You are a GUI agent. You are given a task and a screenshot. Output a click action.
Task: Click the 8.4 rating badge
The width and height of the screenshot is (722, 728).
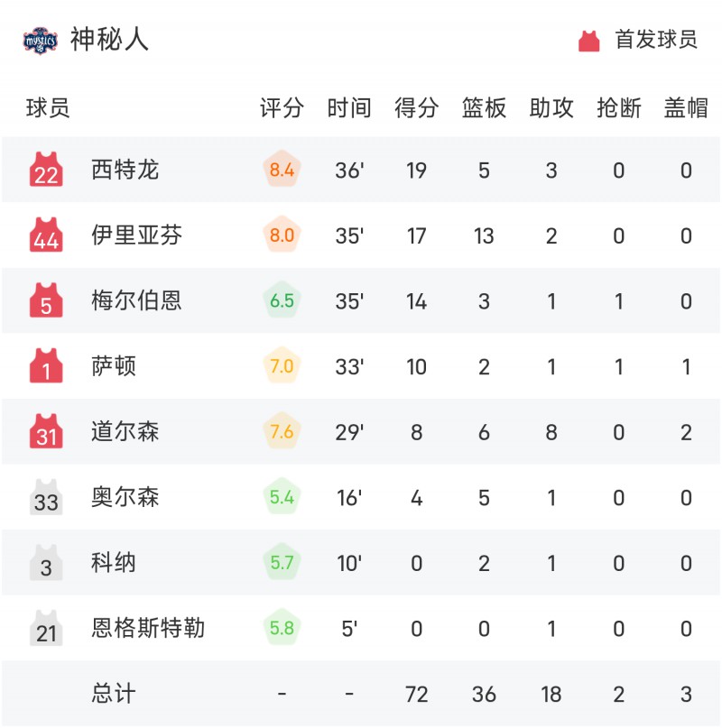pos(282,169)
